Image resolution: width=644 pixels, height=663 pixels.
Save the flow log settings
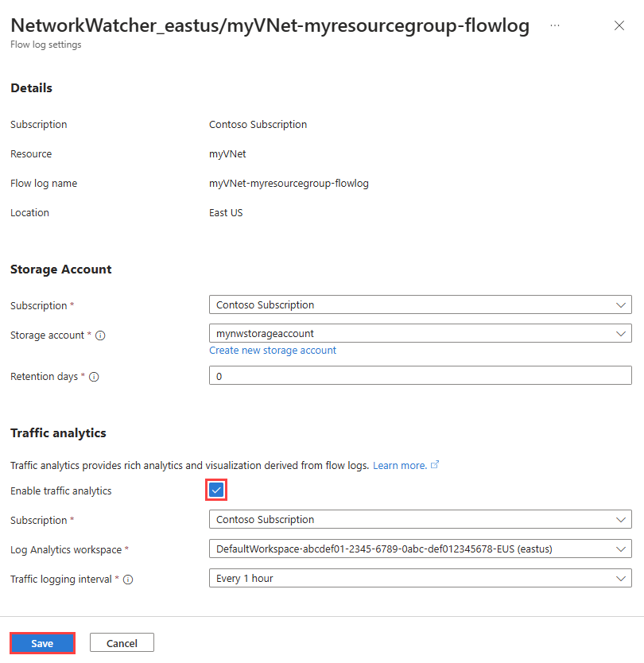click(x=42, y=644)
